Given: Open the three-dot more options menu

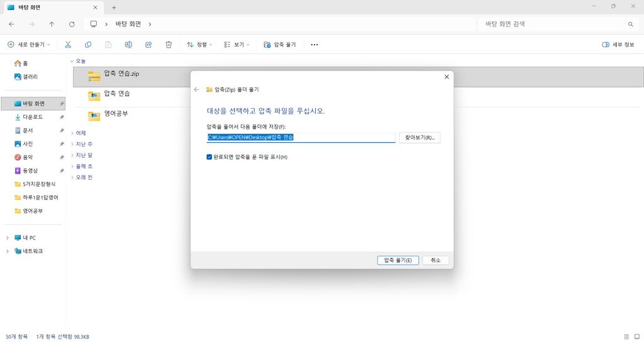Looking at the screenshot, I should coord(314,45).
